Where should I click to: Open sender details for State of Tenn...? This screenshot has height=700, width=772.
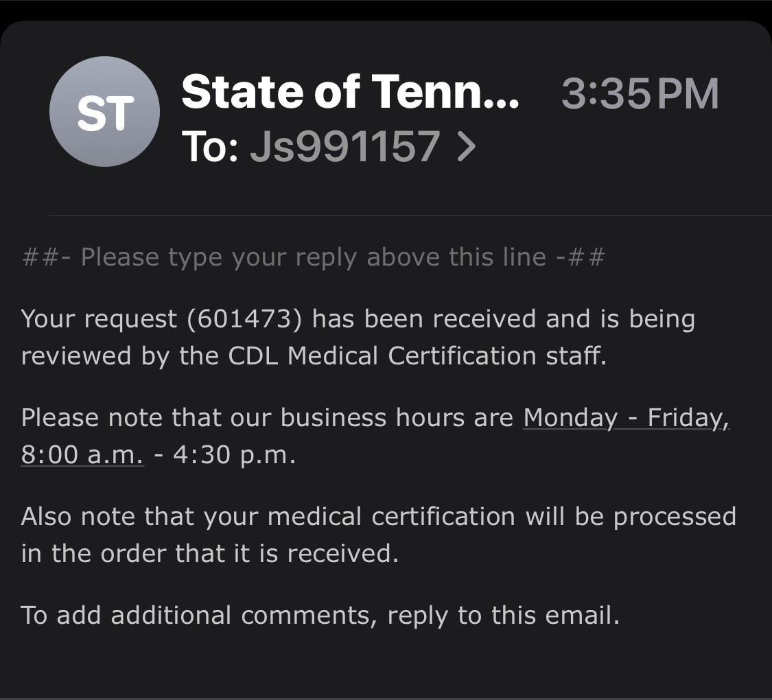click(x=350, y=92)
